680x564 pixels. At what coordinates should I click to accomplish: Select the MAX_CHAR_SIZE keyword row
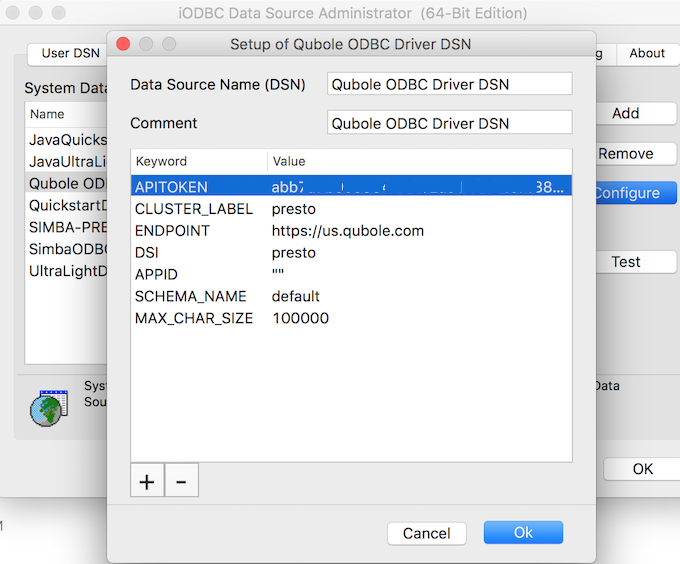pyautogui.click(x=351, y=318)
